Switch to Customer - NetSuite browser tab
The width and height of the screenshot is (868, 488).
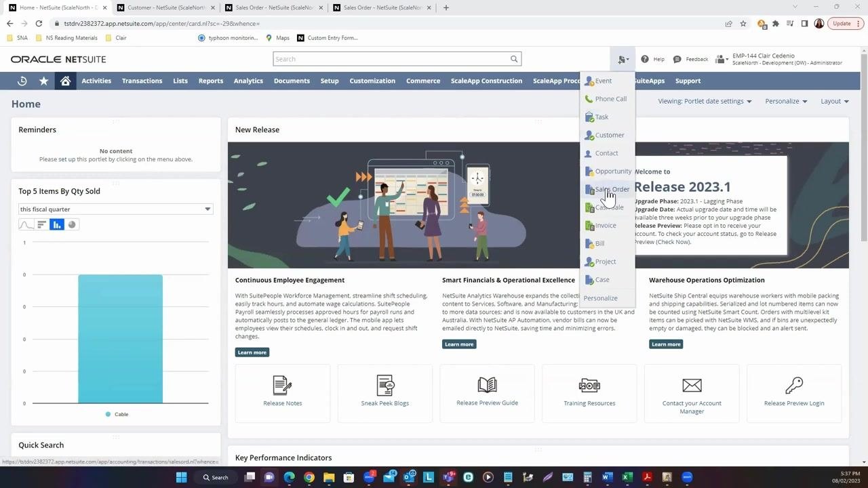coord(166,7)
